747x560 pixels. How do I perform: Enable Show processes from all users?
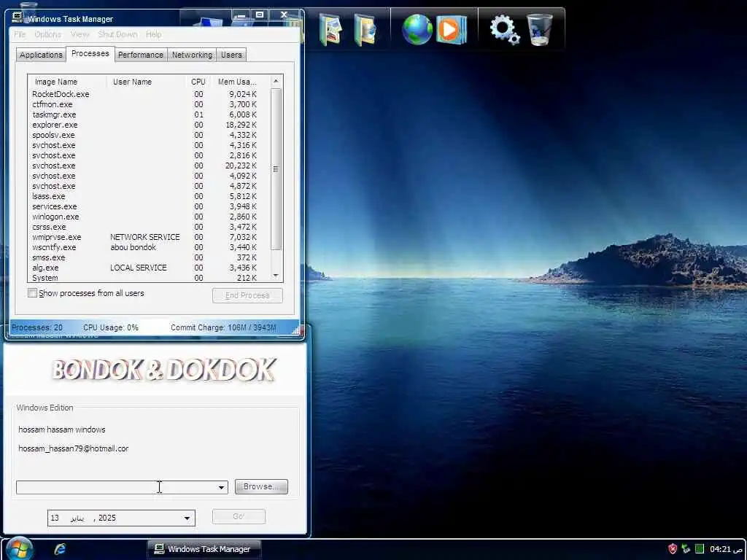(32, 293)
